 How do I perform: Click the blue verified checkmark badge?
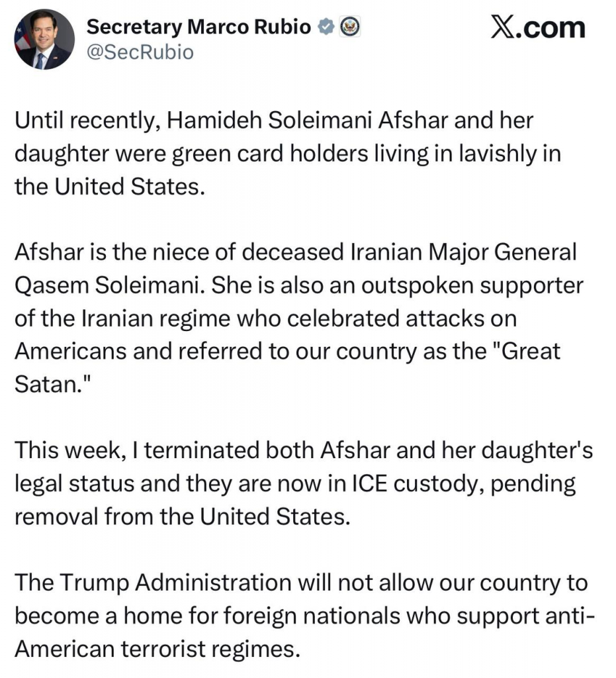(326, 27)
